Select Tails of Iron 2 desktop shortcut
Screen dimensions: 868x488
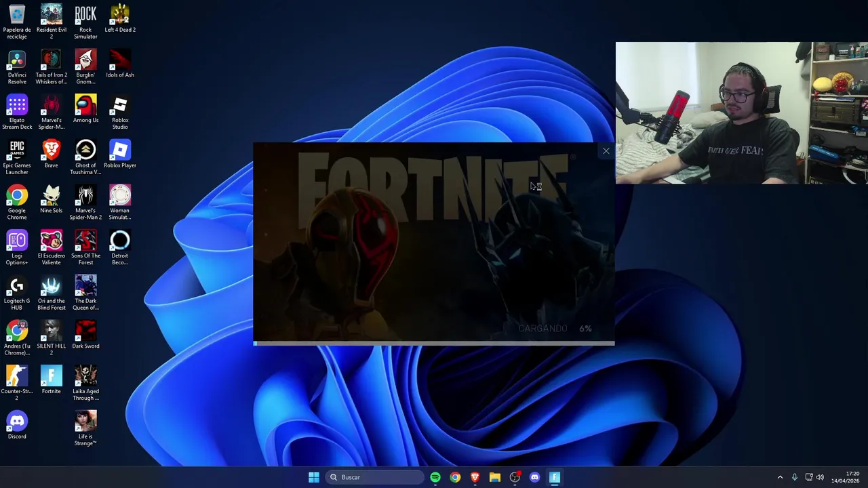point(52,66)
